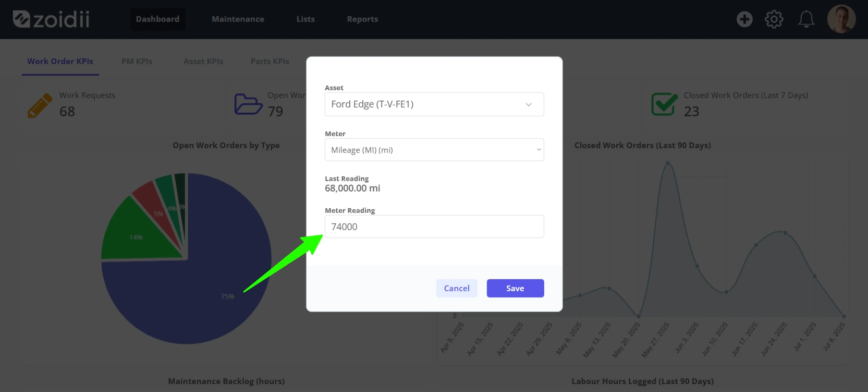Save the meter reading
Viewport: 868px width, 392px height.
pyautogui.click(x=515, y=288)
